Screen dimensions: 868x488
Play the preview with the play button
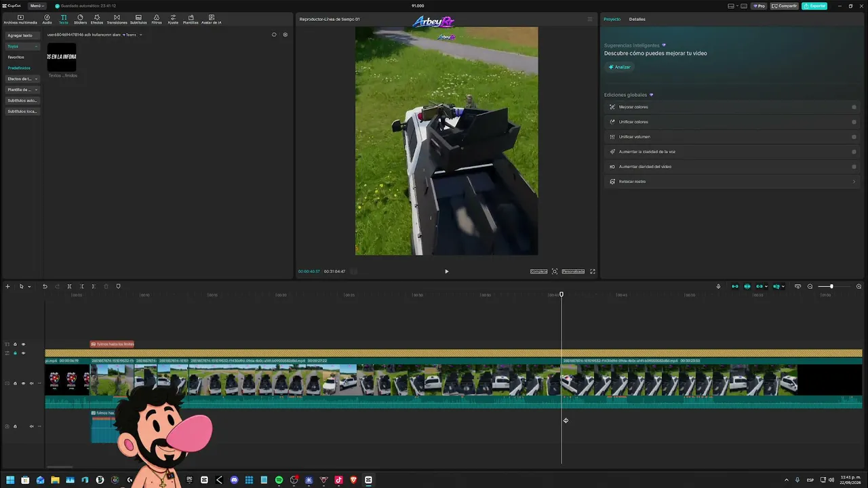click(446, 271)
